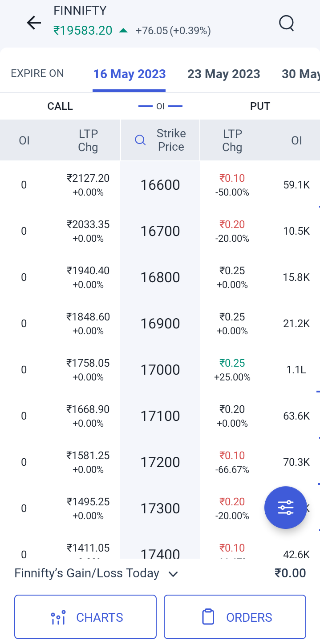This screenshot has height=644, width=320.
Task: Tap put OI 21.2K at 16900
Action: click(x=296, y=324)
